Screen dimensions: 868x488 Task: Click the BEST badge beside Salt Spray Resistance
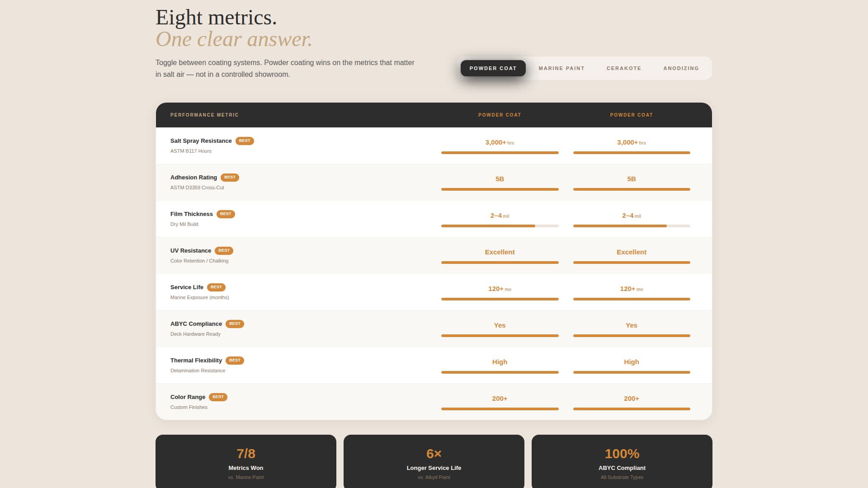[x=244, y=141]
